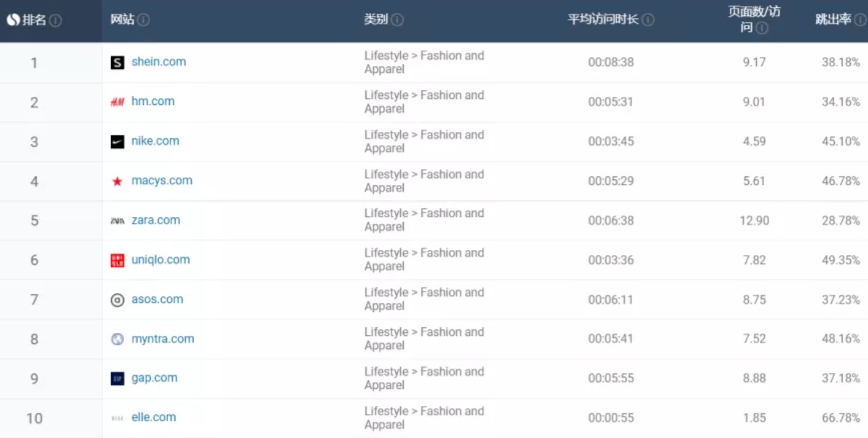Image resolution: width=868 pixels, height=438 pixels.
Task: Select pages per visit value 9.17
Action: click(754, 62)
